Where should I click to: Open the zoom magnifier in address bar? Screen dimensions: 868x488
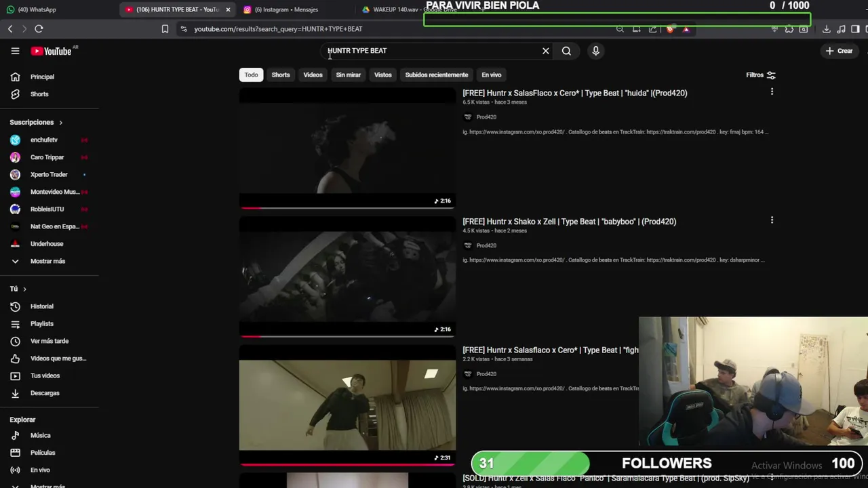coord(620,29)
